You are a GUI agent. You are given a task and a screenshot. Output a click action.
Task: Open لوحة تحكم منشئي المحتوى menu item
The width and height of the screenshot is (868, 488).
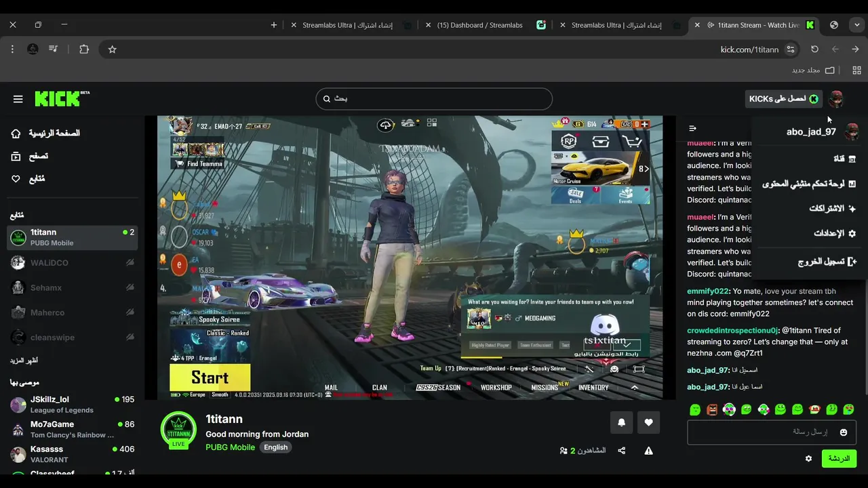(809, 184)
